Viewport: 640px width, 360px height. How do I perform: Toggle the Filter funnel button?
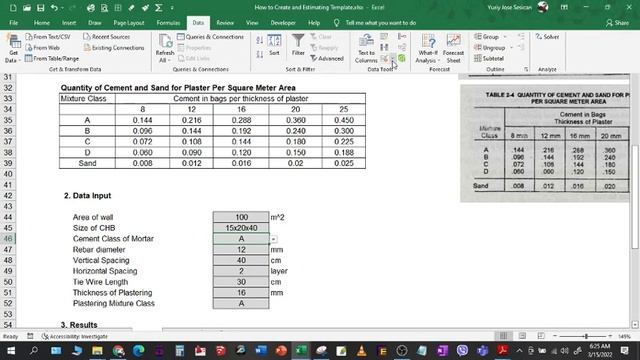click(298, 45)
